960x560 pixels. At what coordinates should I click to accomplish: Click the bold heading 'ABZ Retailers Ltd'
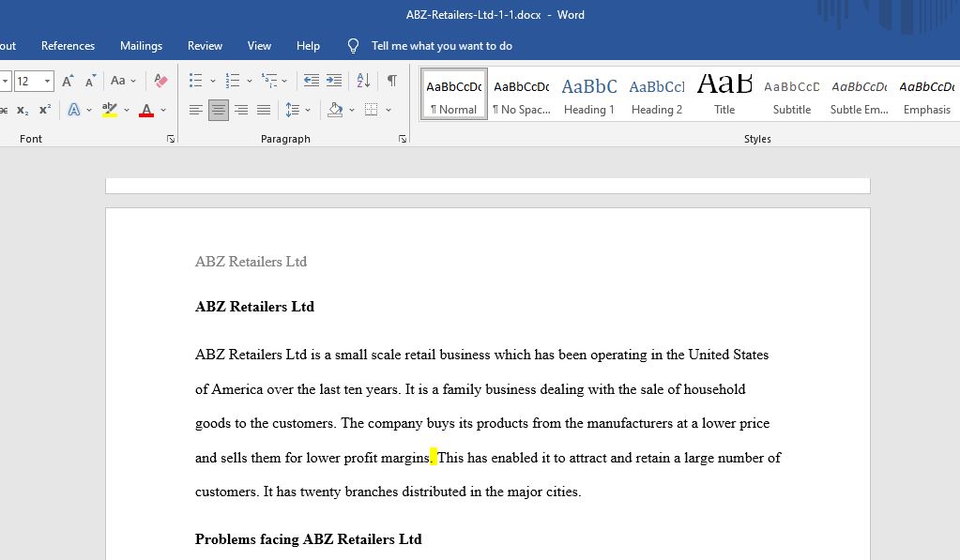coord(254,307)
